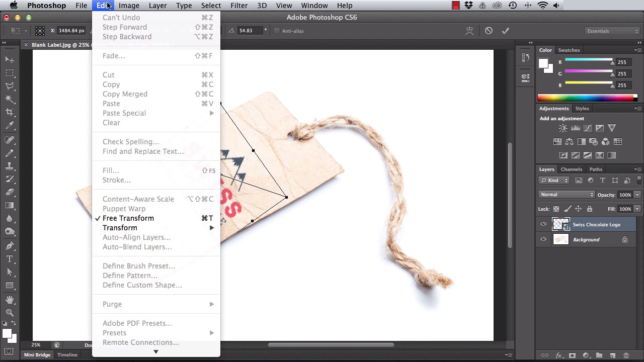Create a new layer icon
The image size is (644, 362).
pos(613,355)
